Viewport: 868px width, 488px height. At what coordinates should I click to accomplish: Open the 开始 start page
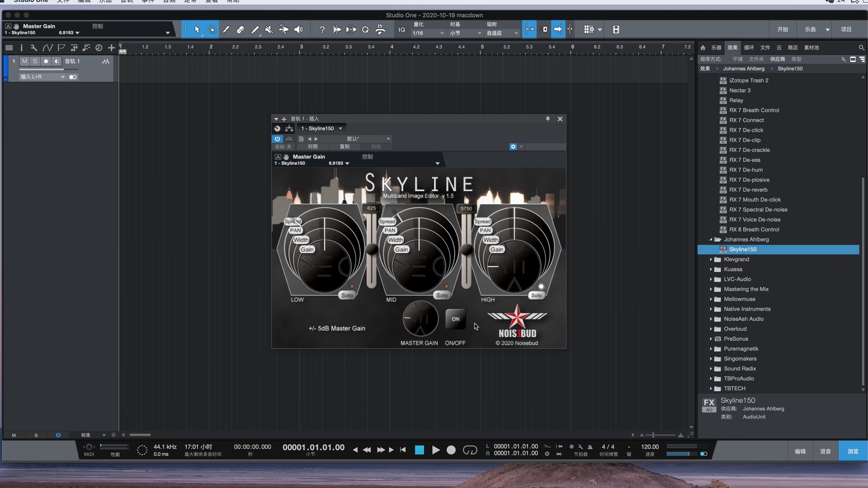pyautogui.click(x=783, y=29)
